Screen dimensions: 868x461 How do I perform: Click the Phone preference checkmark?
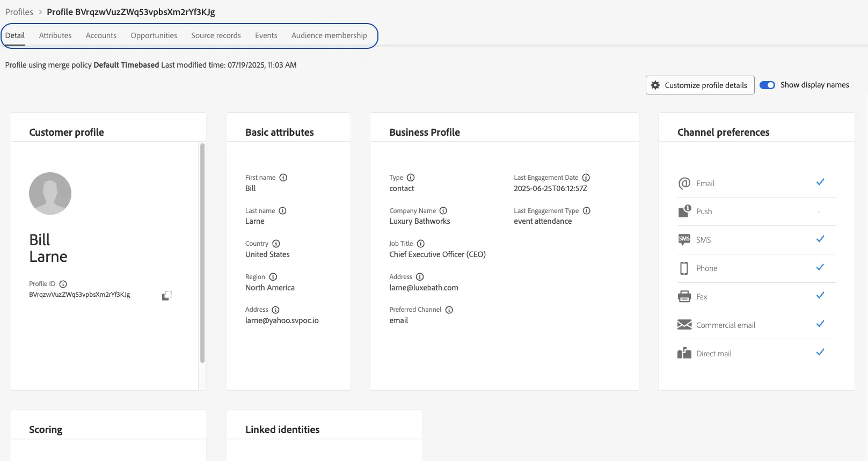[x=820, y=267]
